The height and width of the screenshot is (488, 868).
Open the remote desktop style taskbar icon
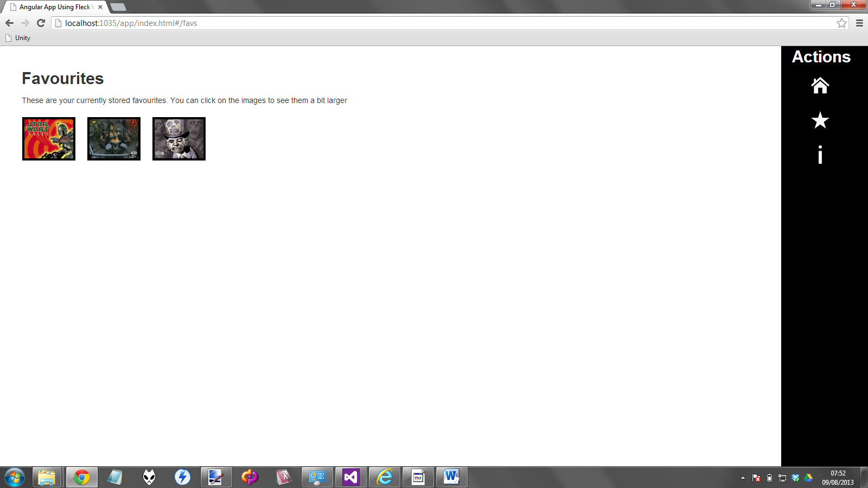[216, 478]
